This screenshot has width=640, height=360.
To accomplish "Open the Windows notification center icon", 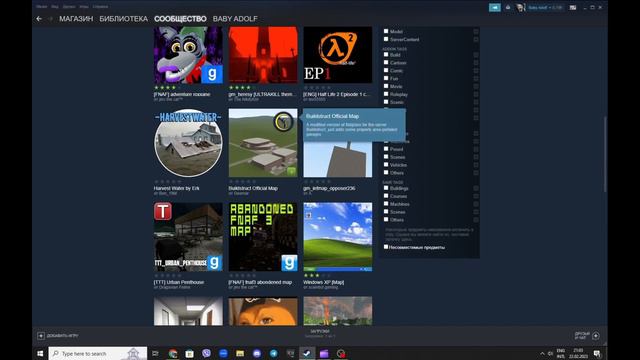I will click(597, 353).
